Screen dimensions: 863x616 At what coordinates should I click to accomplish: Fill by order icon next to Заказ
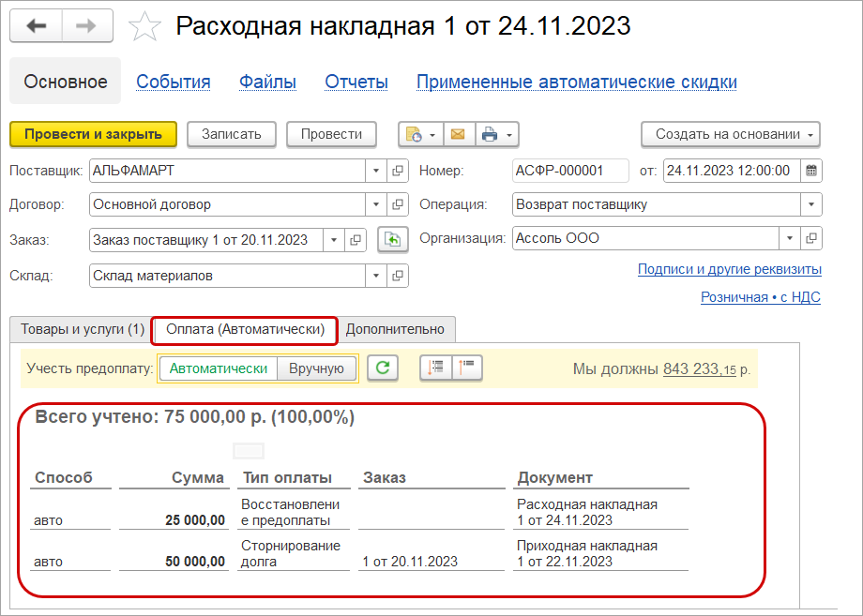(393, 240)
